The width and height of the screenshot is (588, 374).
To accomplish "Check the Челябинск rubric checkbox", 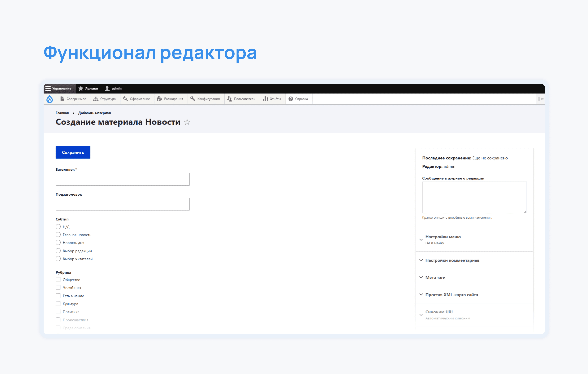I will (58, 288).
